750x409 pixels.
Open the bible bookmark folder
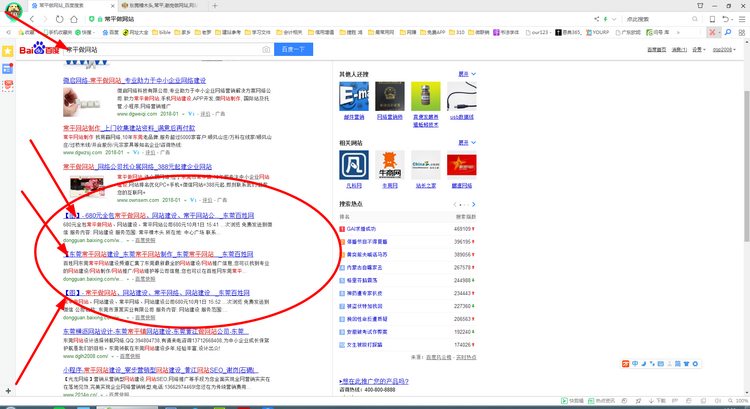(x=161, y=32)
